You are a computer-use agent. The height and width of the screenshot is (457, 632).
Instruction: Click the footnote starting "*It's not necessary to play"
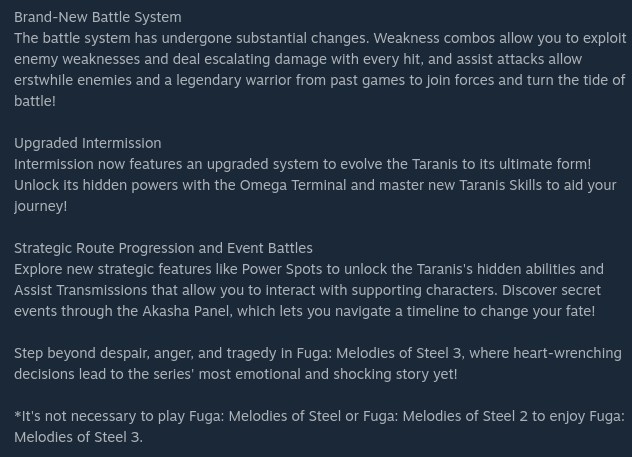coord(319,426)
